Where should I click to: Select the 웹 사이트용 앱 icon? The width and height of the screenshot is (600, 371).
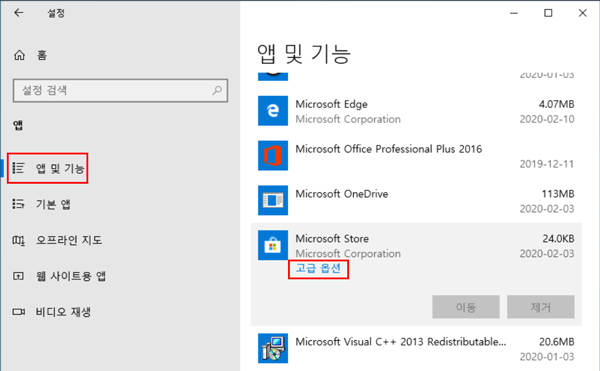[x=18, y=276]
